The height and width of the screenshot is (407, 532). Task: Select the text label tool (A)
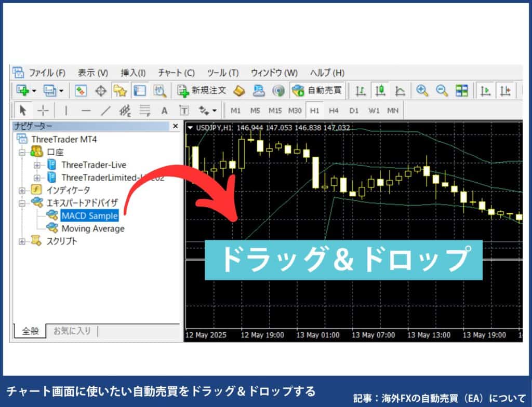[164, 111]
